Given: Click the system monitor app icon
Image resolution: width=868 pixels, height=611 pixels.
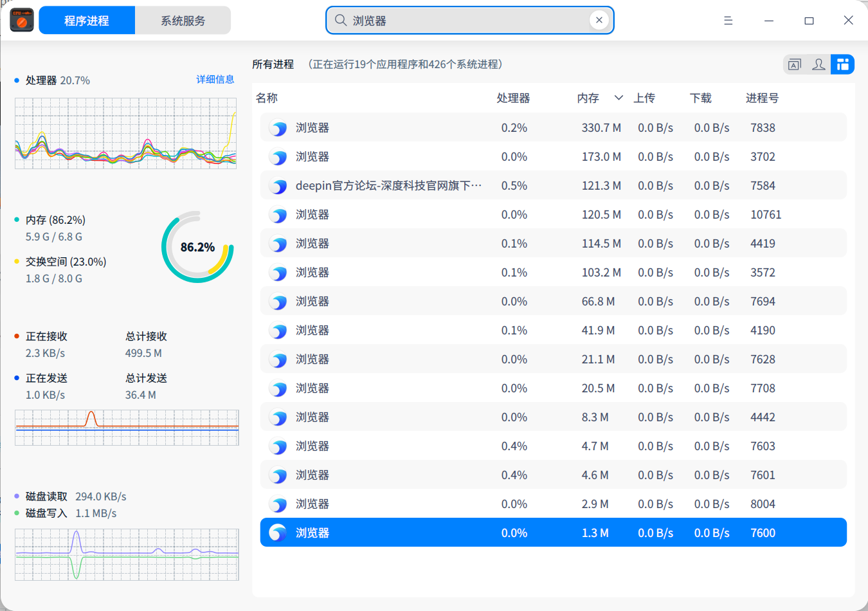Looking at the screenshot, I should point(21,20).
